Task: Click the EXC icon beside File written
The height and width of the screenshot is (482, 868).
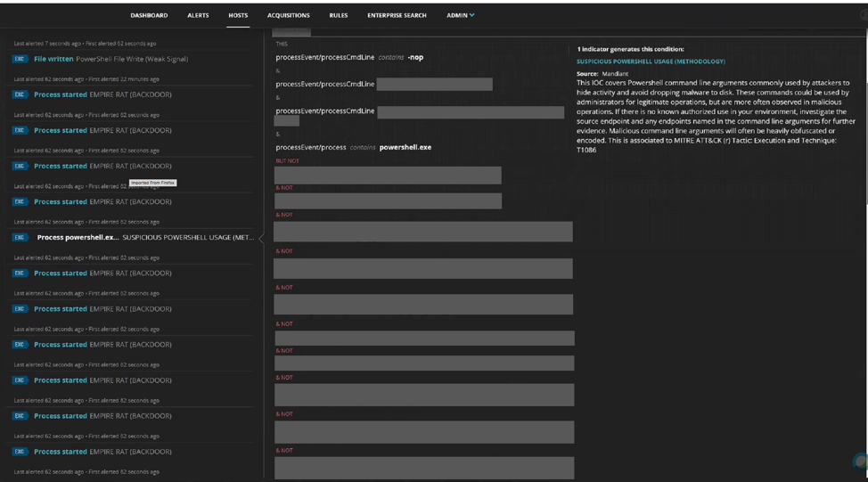Action: pyautogui.click(x=20, y=59)
